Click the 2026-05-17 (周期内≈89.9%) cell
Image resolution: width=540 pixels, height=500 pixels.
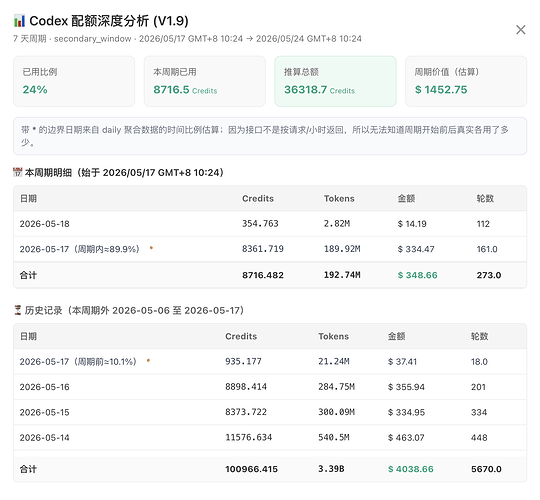[x=80, y=249]
